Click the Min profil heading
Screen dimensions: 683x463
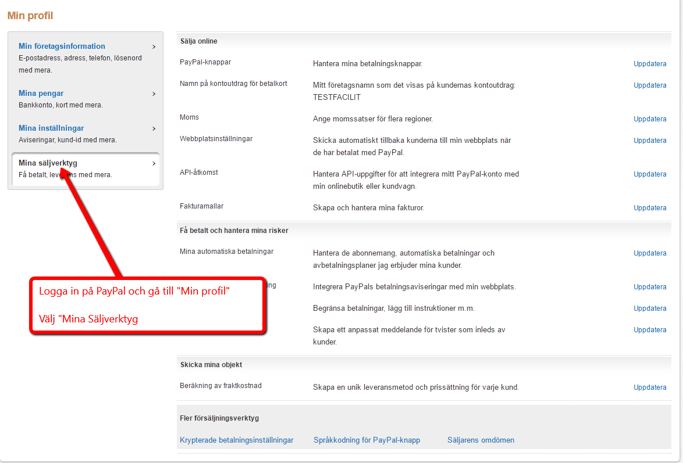pyautogui.click(x=30, y=16)
